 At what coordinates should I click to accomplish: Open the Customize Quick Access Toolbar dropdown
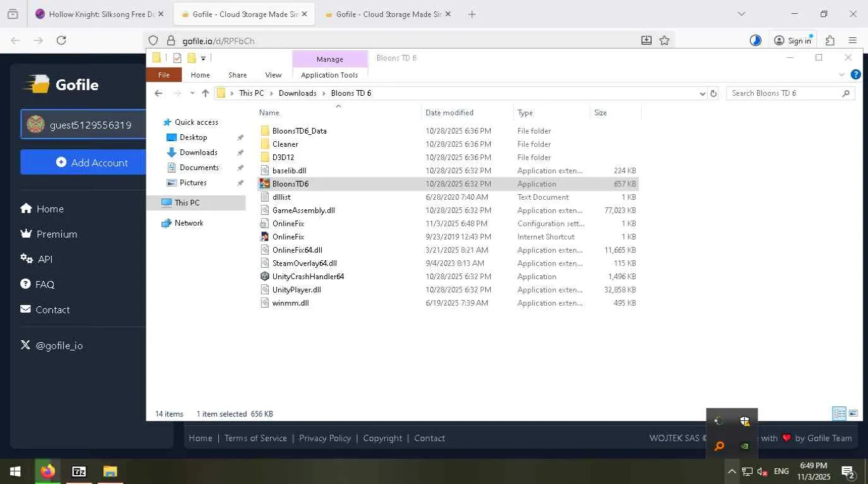pos(203,59)
